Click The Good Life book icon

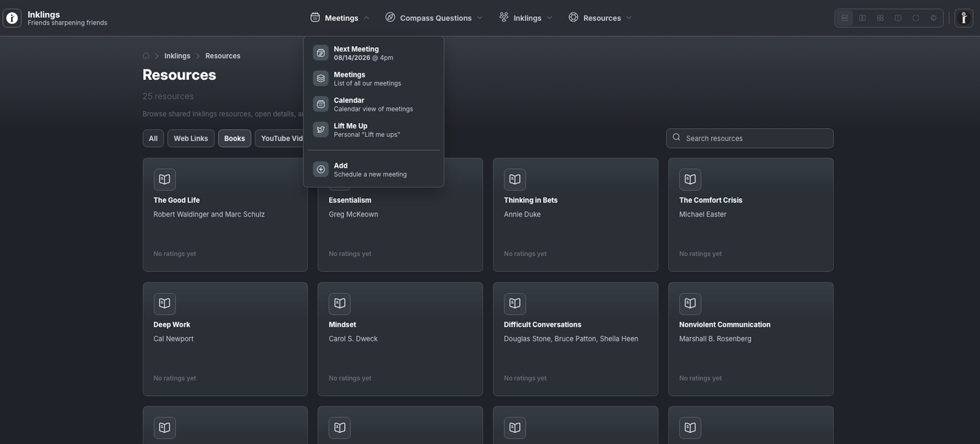point(164,180)
